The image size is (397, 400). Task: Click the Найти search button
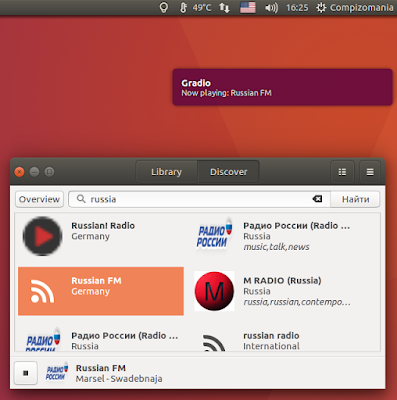[x=355, y=199]
